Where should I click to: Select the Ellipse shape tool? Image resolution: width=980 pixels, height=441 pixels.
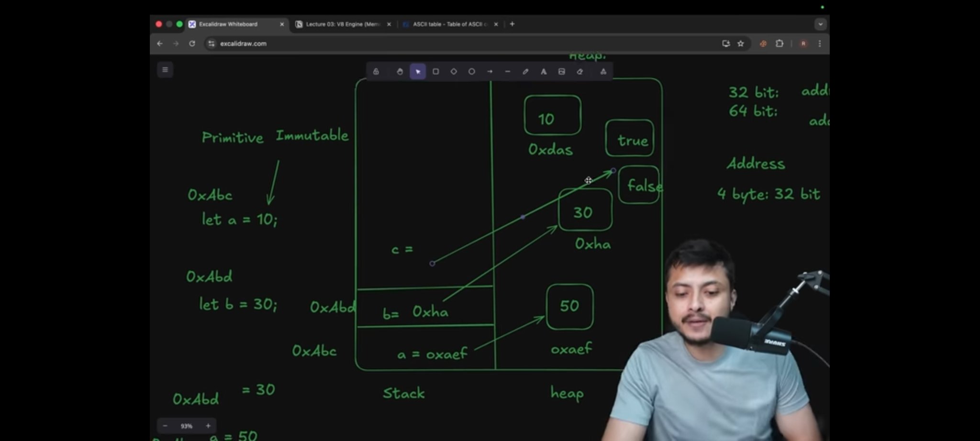(472, 72)
